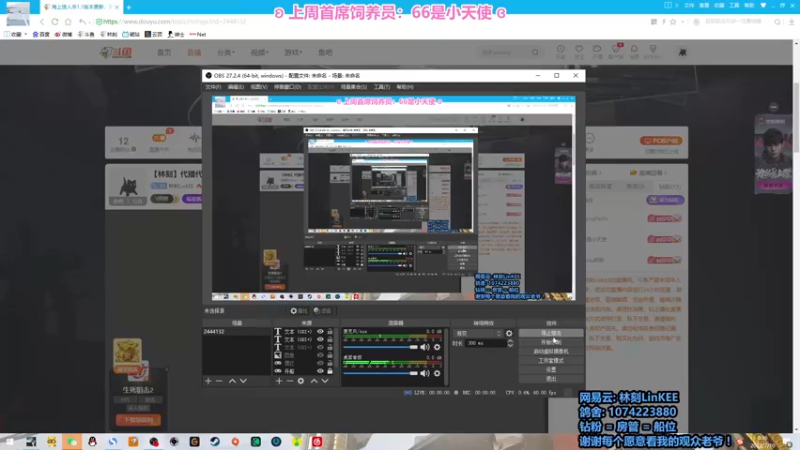Open WeChat from the taskbar

coord(72,441)
